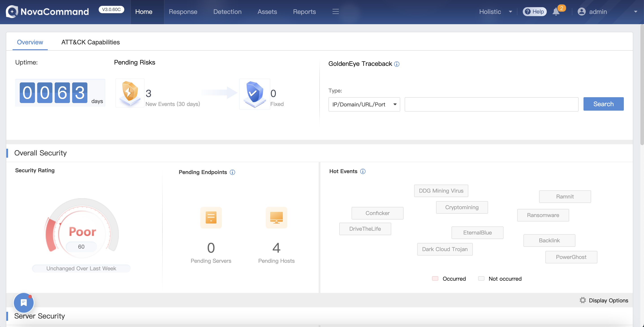This screenshot has height=327, width=644.
Task: Click Hot Events info icon
Action: (x=363, y=171)
